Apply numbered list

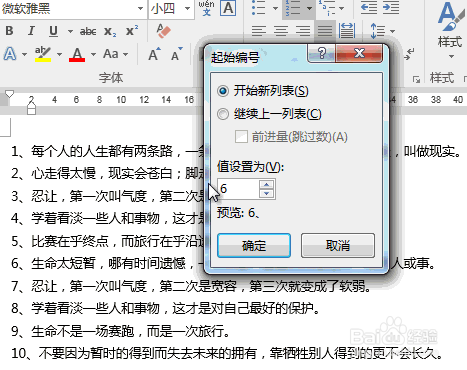pyautogui.click(x=292, y=8)
